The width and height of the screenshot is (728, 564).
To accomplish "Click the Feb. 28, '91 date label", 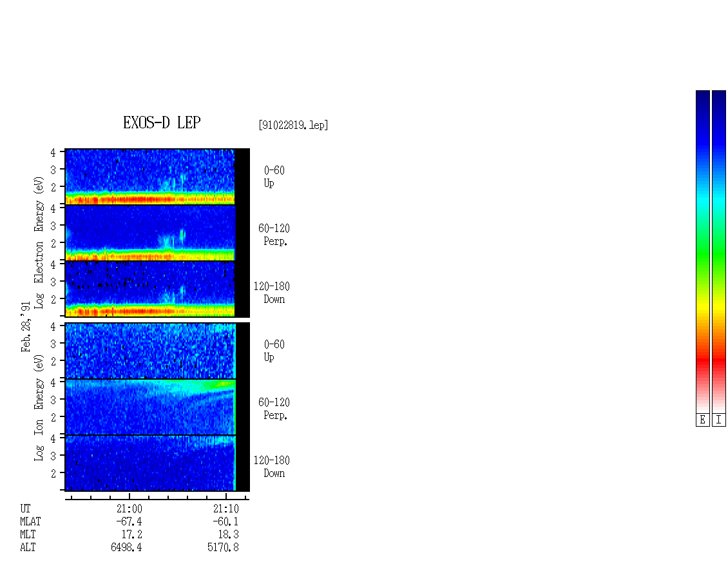I will (x=26, y=327).
